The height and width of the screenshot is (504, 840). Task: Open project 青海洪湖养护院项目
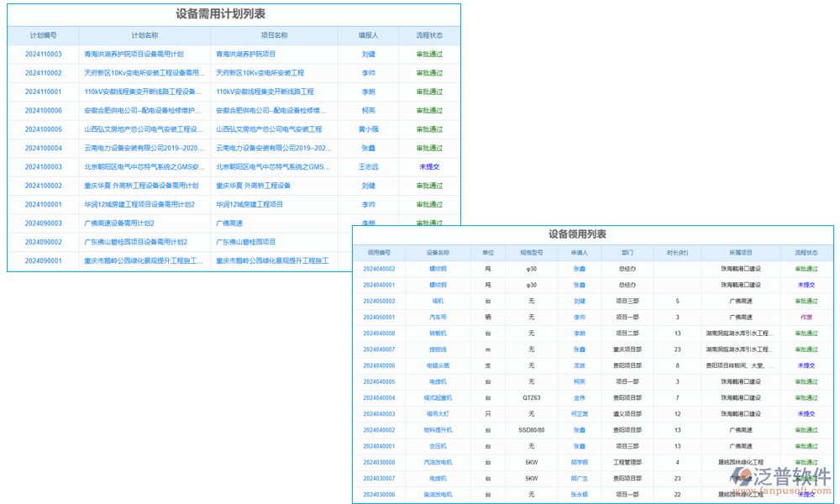coord(260,54)
